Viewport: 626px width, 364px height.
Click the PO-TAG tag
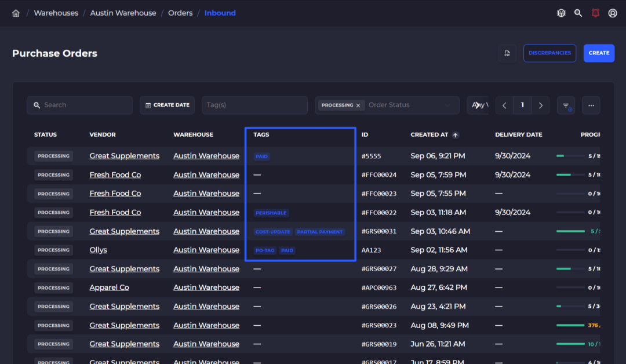coord(265,250)
